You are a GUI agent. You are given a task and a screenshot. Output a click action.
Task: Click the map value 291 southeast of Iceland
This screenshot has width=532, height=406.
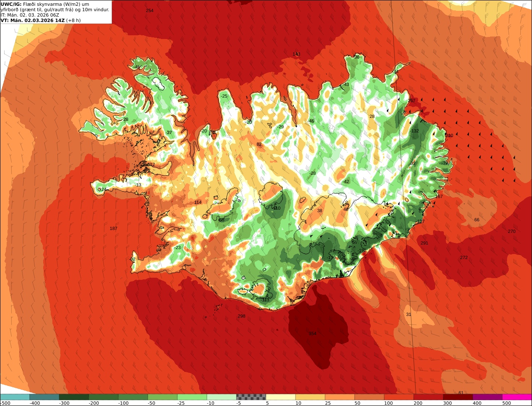[424, 243]
